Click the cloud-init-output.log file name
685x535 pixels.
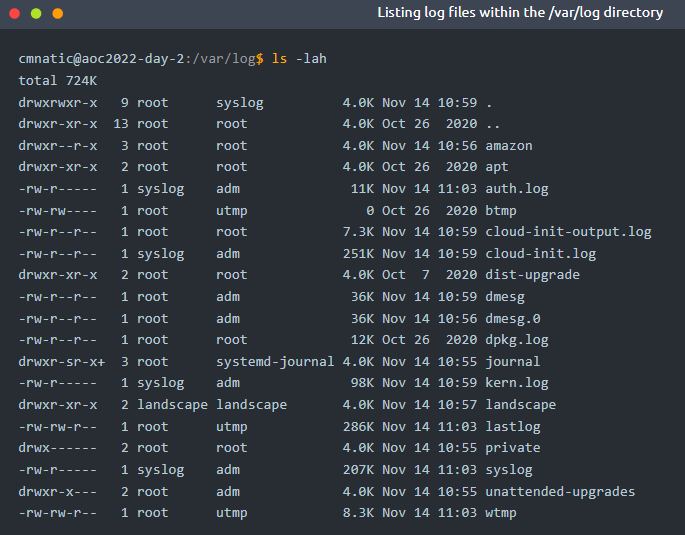568,232
